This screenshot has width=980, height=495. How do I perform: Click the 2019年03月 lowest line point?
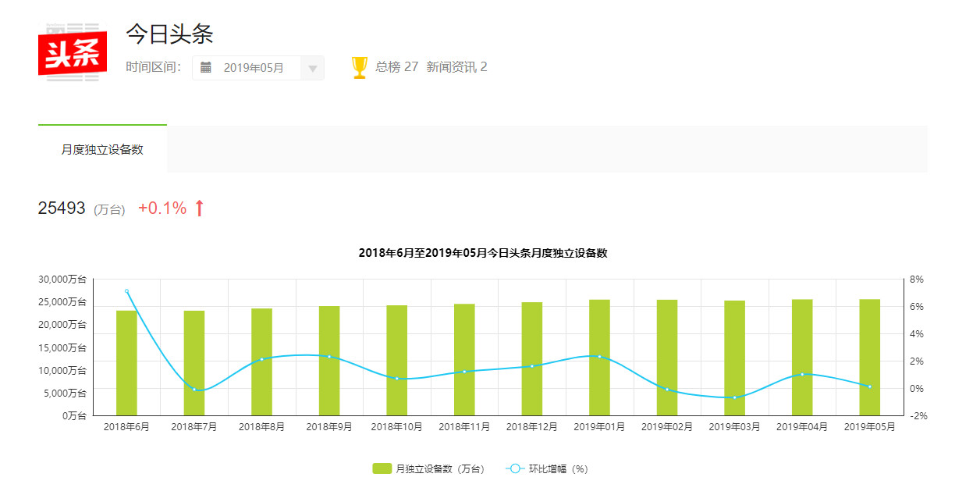click(x=734, y=397)
